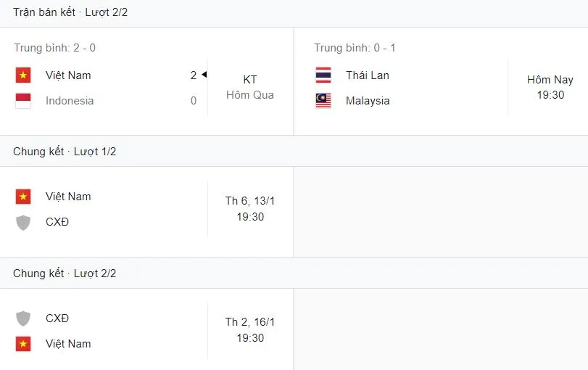Viewport: 588px width, 370px height.
Task: Click the Thailand flag icon
Action: (x=323, y=75)
